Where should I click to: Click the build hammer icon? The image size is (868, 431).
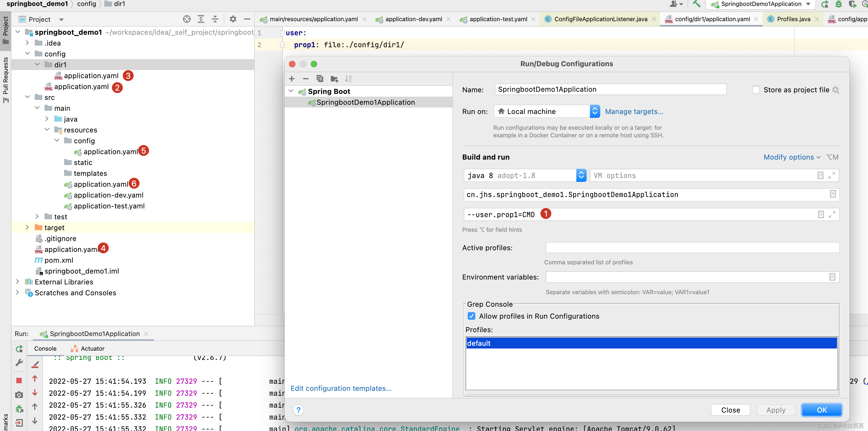pyautogui.click(x=696, y=4)
